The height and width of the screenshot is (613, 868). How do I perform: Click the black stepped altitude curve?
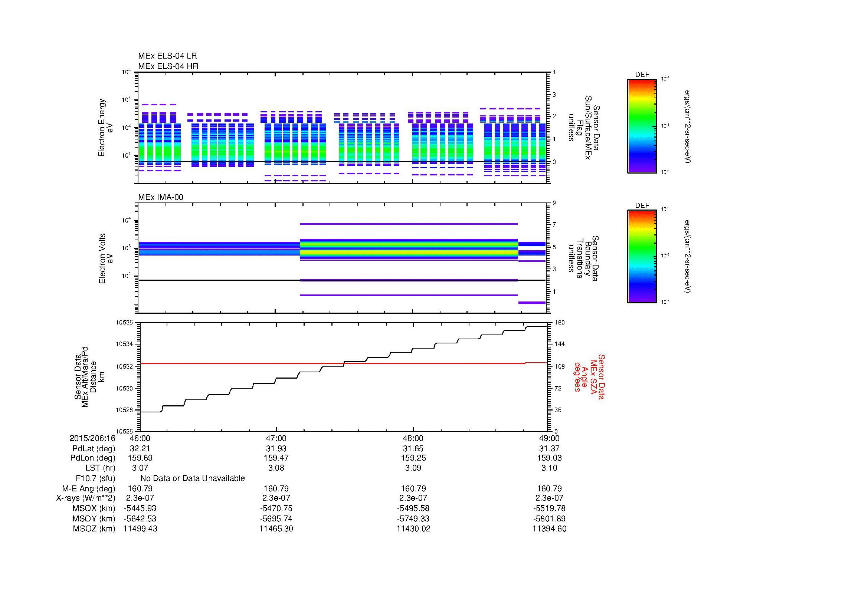point(343,369)
